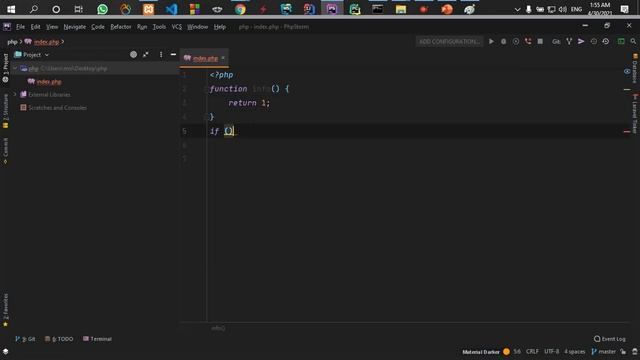Click the purple arrow Push icon
The height and width of the screenshot is (360, 640).
coord(581,42)
